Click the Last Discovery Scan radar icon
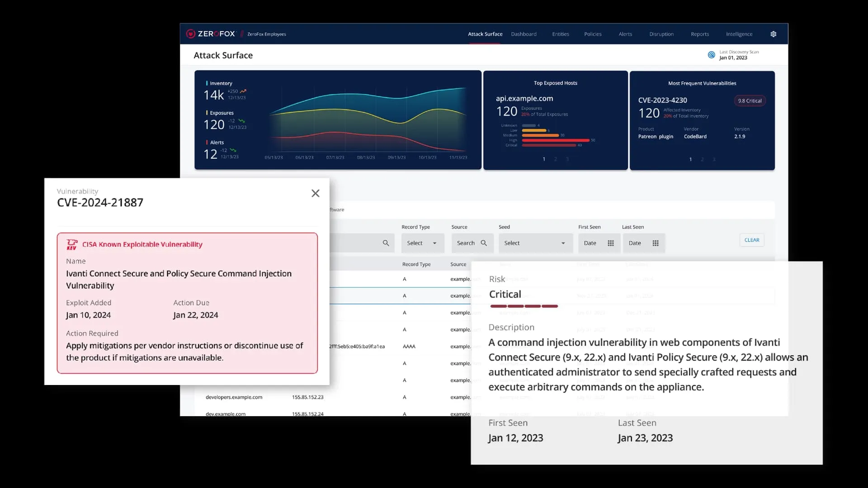Image resolution: width=868 pixels, height=488 pixels. (711, 55)
